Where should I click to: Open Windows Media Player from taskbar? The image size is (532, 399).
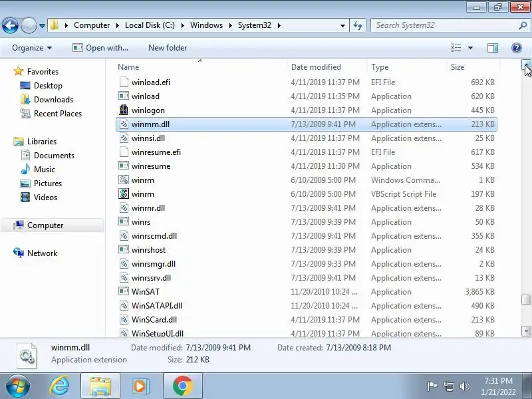[x=140, y=386]
